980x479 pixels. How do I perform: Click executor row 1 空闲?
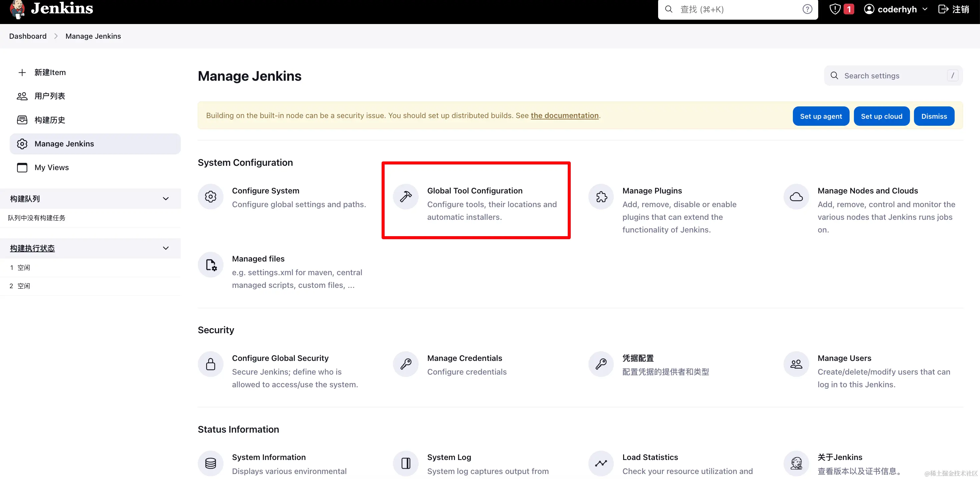90,268
